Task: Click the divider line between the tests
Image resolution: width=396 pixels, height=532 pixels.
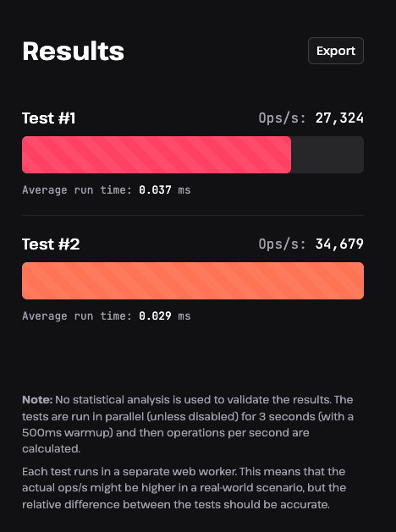Action: (193, 215)
